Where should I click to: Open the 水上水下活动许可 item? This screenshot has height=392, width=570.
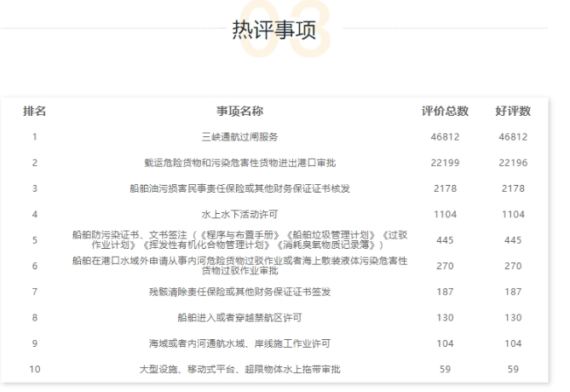[x=239, y=214]
